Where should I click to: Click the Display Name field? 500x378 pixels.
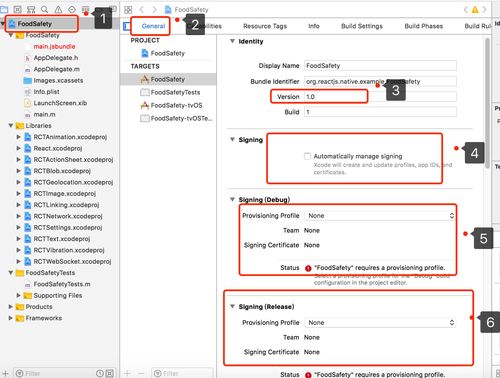pos(380,66)
